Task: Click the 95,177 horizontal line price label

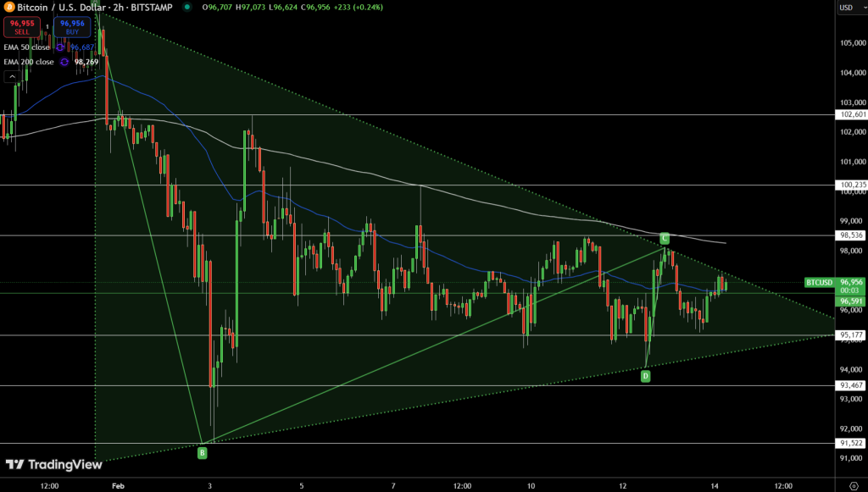Action: click(x=851, y=335)
